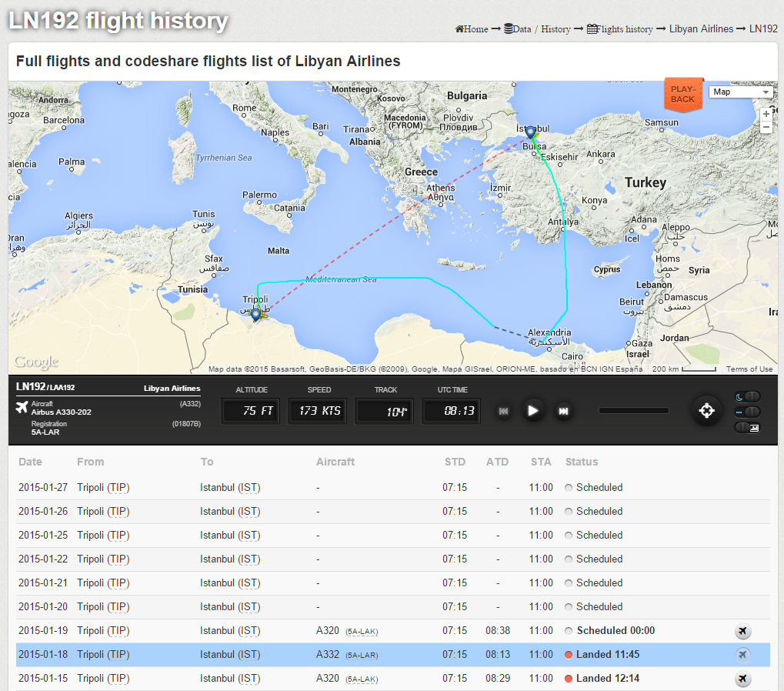Click the Google logo on map

36,362
